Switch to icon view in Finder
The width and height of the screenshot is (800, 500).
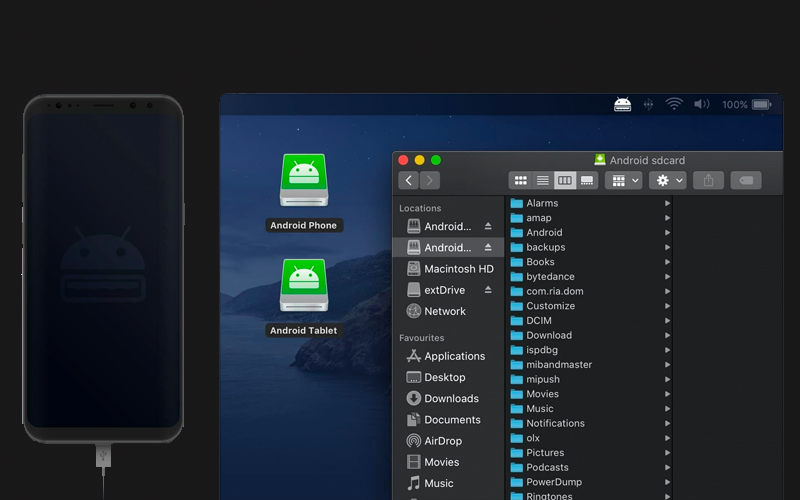(x=520, y=180)
